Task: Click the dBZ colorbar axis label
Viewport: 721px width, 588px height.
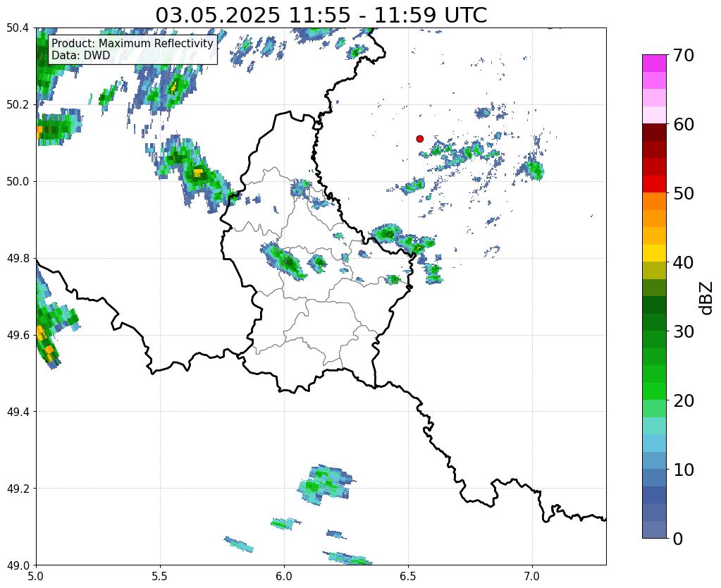Action: (x=707, y=298)
